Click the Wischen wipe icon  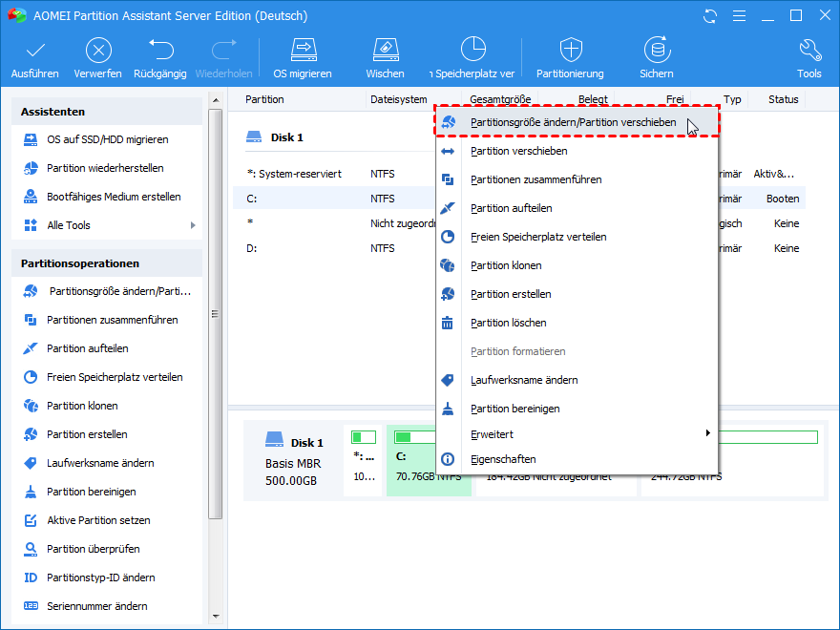[x=386, y=50]
